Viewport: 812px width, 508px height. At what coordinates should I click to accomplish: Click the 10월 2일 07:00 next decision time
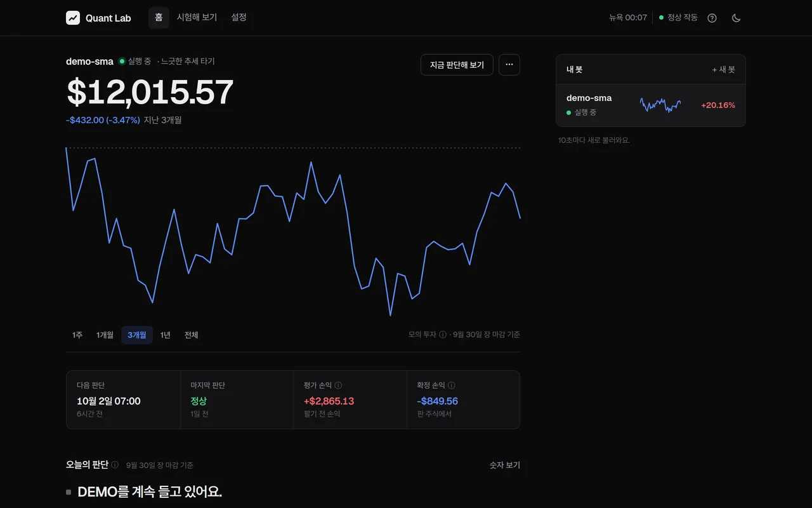click(x=108, y=401)
